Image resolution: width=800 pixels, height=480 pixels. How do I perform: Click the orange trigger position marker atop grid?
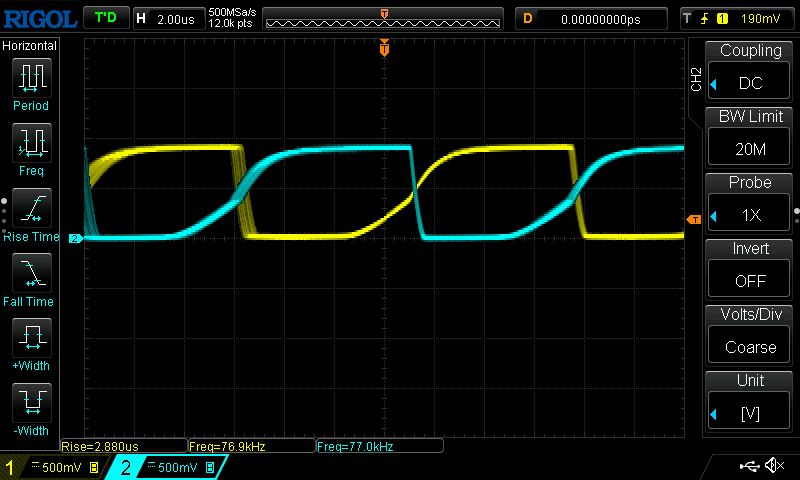pos(384,48)
